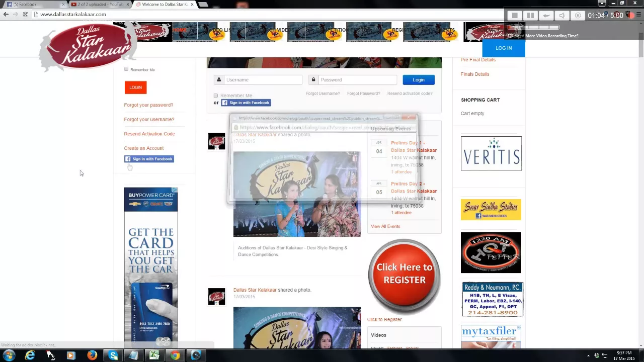This screenshot has width=644, height=362.
Task: Click the recorder's back arrow button
Action: [x=546, y=16]
